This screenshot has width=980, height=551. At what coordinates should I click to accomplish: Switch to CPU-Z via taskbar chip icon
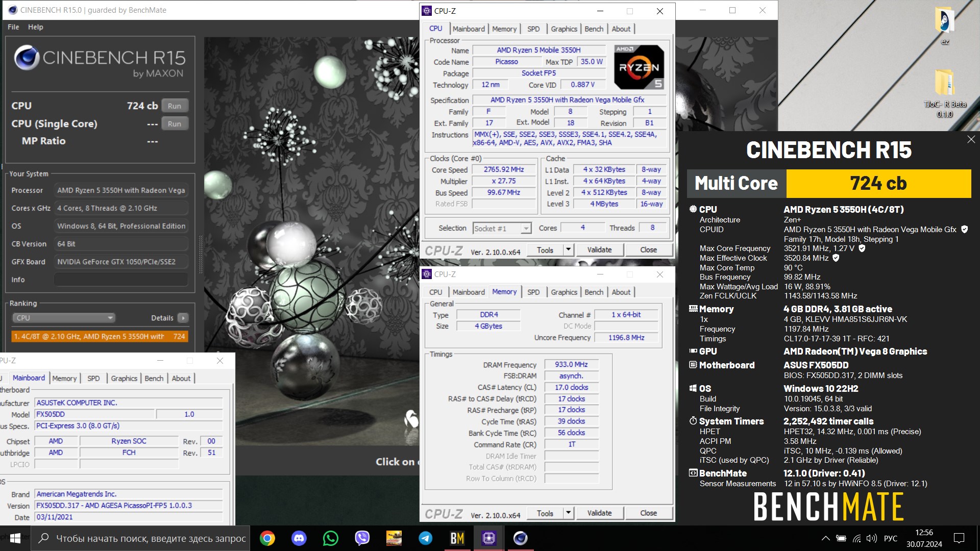[x=488, y=538]
